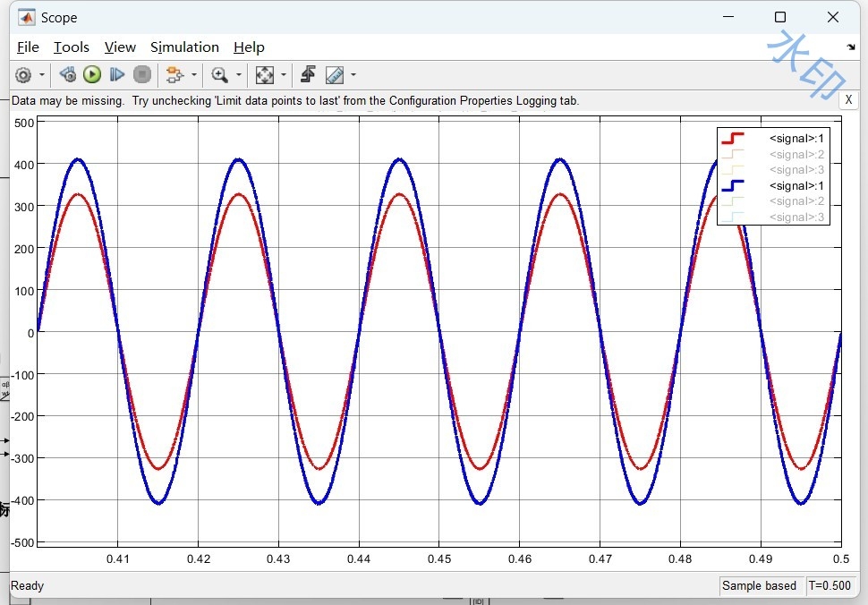Click the 0.41 x-axis tick label

coord(117,559)
